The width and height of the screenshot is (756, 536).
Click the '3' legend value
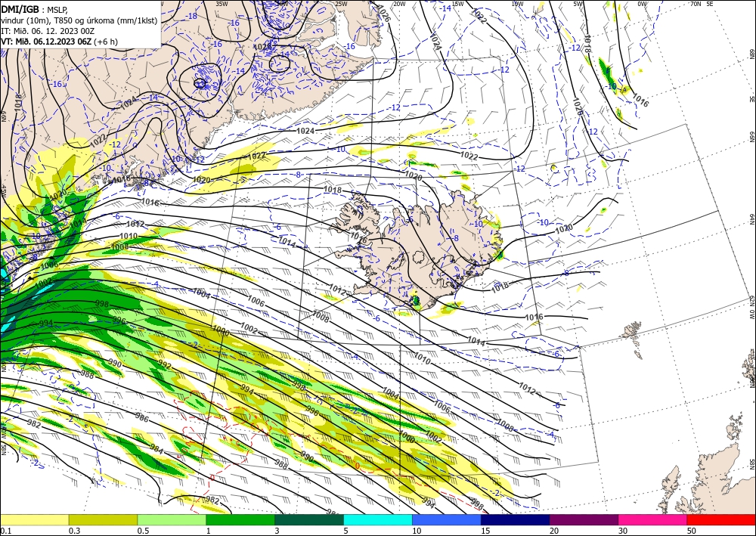(x=277, y=531)
